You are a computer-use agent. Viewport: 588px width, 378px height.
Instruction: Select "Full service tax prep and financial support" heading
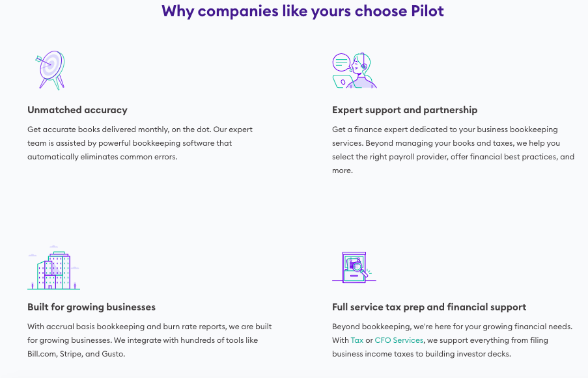(x=429, y=307)
